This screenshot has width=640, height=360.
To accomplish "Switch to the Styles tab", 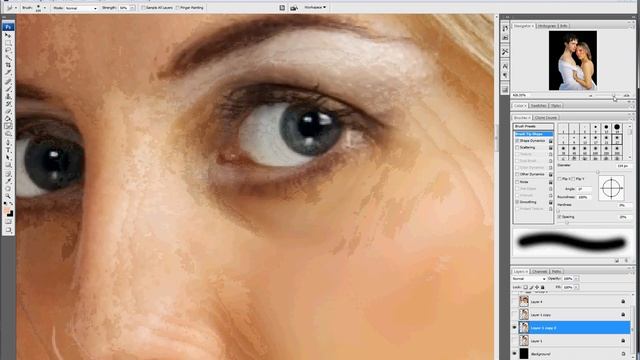I will [x=556, y=106].
